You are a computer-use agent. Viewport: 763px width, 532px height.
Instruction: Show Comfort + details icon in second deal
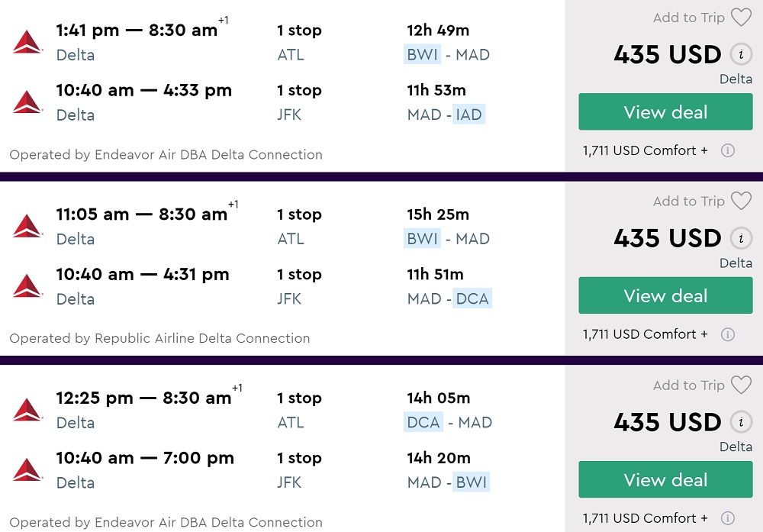tap(728, 334)
